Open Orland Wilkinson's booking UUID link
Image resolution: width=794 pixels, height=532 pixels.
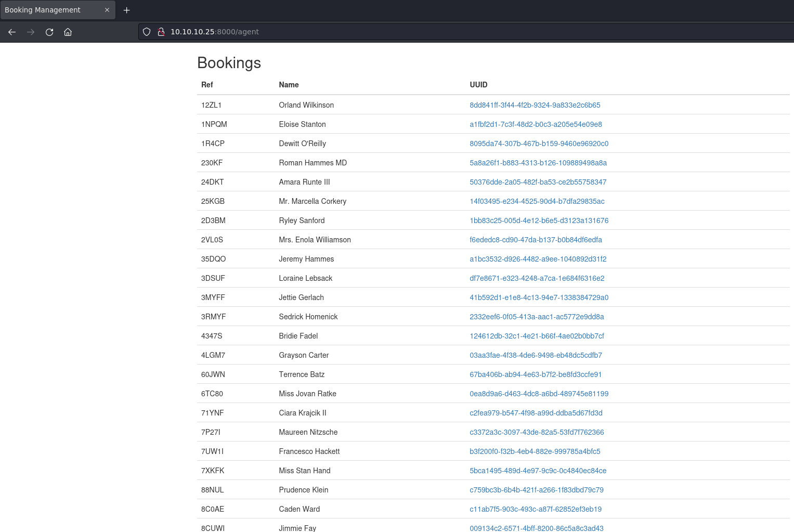tap(535, 105)
